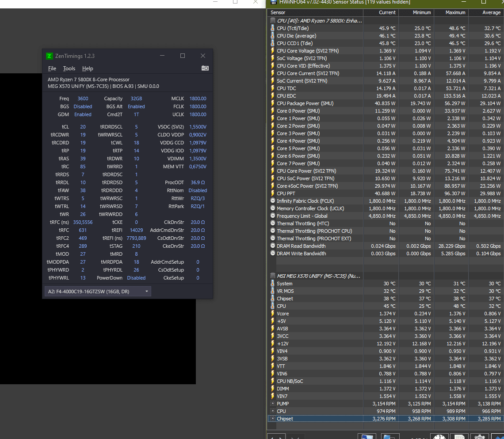504x439 pixels.
Task: Minimize the ZenTimings window
Action: pos(162,56)
